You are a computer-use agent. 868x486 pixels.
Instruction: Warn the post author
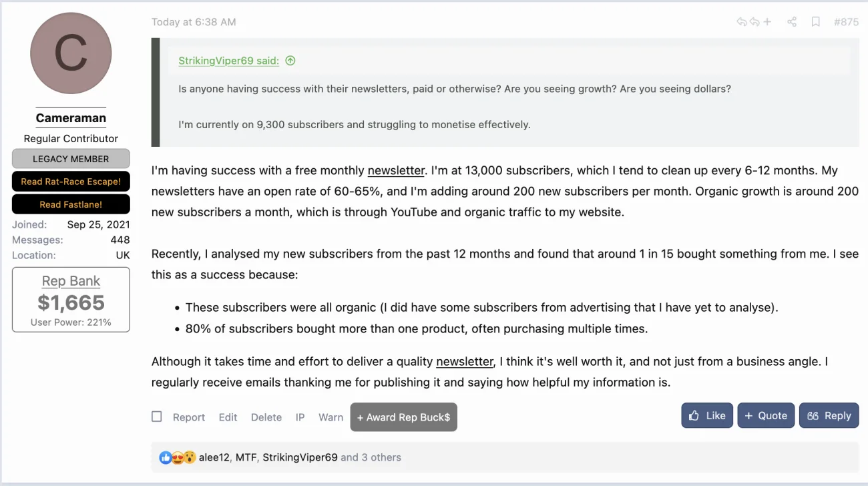pos(331,417)
